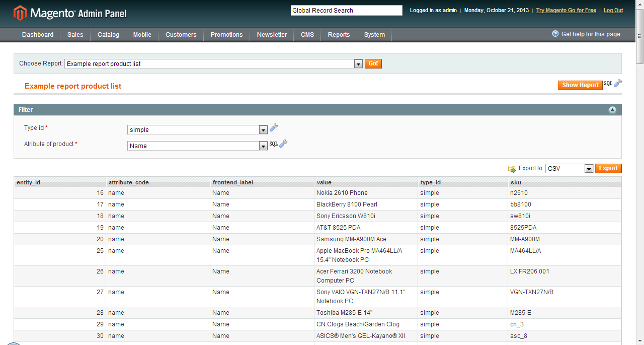The height and width of the screenshot is (345, 644).
Task: Open the Mobile menu
Action: tap(142, 35)
